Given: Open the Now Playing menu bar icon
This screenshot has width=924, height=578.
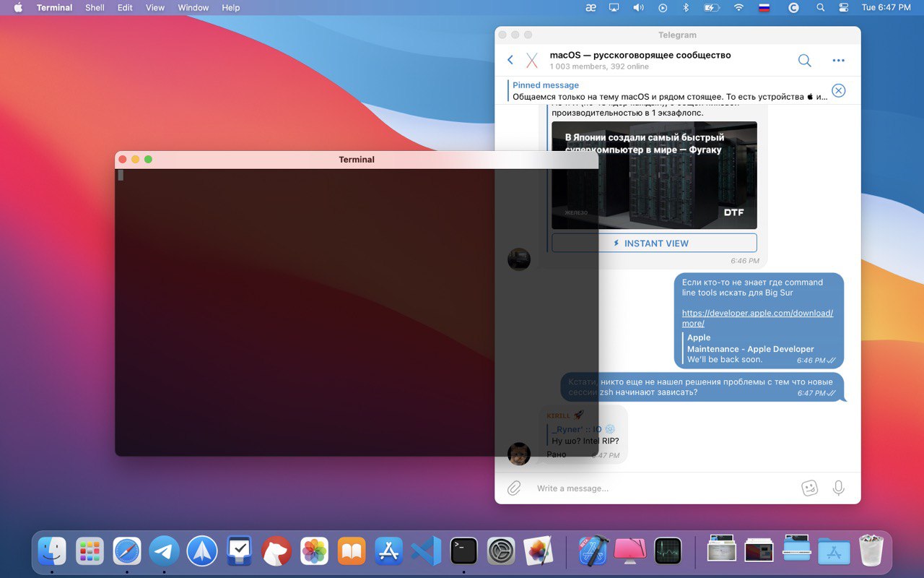Looking at the screenshot, I should 663,7.
